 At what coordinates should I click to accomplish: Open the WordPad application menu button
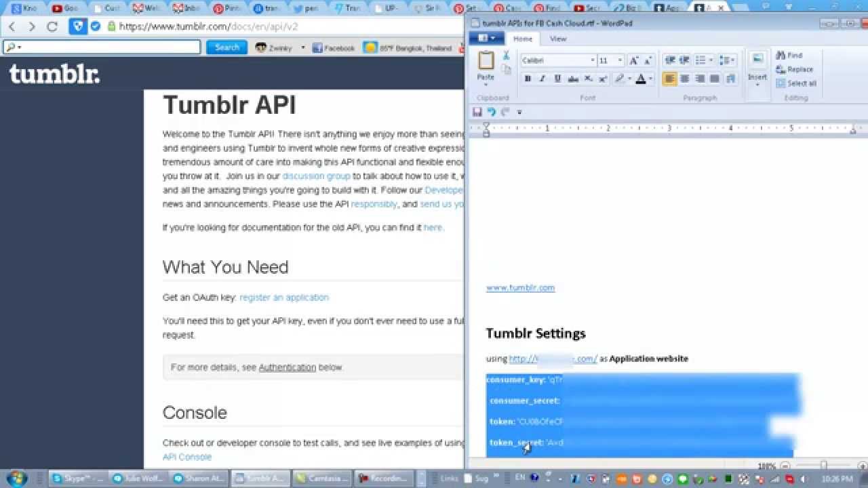(486, 39)
